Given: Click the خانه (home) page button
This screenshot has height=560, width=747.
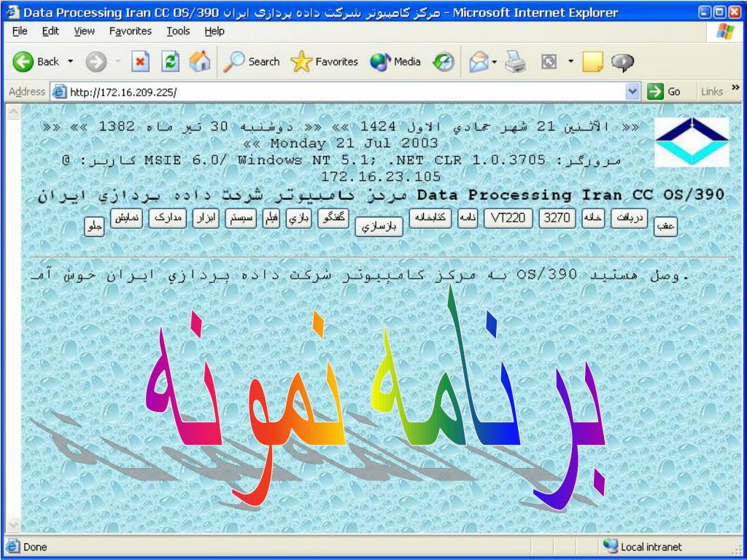Looking at the screenshot, I should point(593,218).
